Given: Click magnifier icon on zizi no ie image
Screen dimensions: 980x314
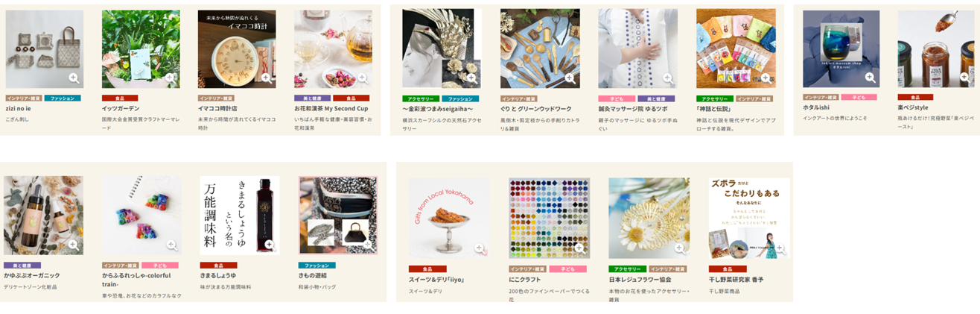Looking at the screenshot, I should point(74,78).
